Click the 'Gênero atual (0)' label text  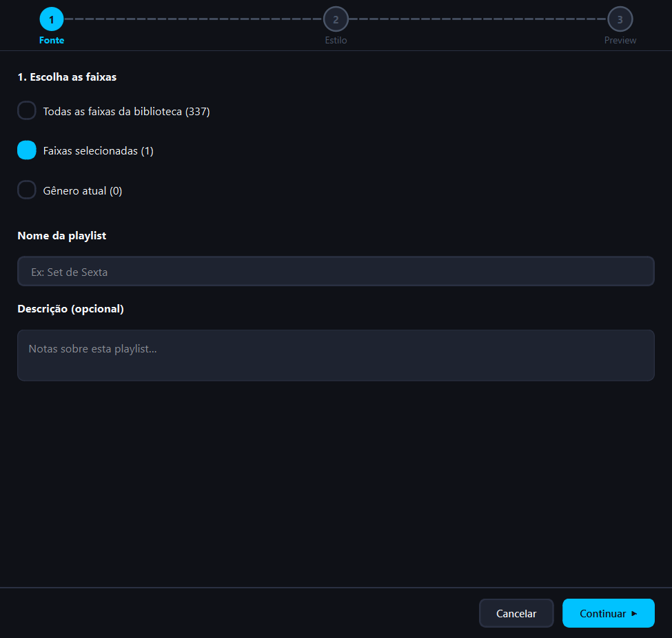(x=83, y=191)
